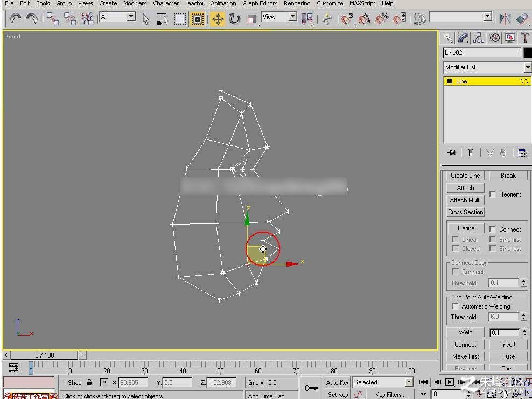The image size is (532, 399).
Task: Switch to the Motion command panel tab
Action: pos(494,38)
